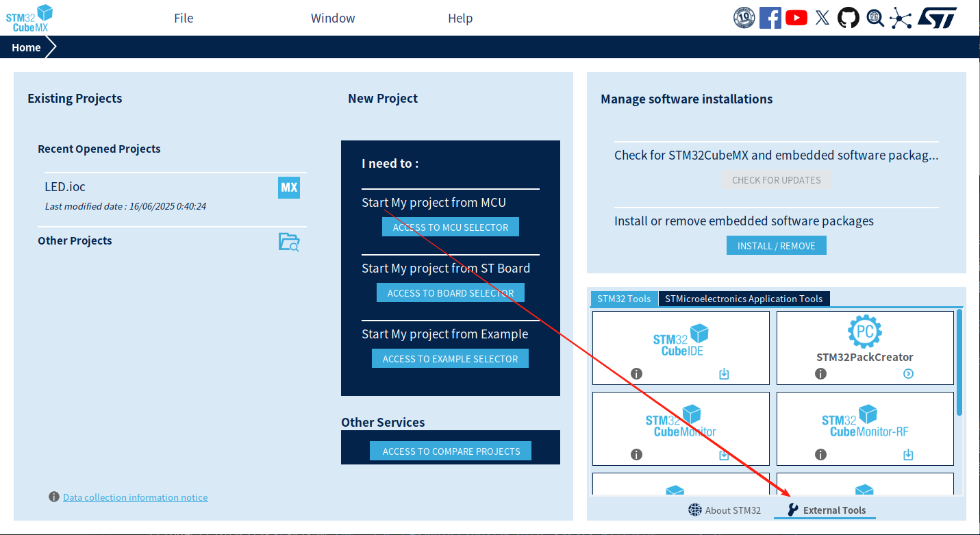Click Install or remove embedded software packages text

[x=744, y=221]
